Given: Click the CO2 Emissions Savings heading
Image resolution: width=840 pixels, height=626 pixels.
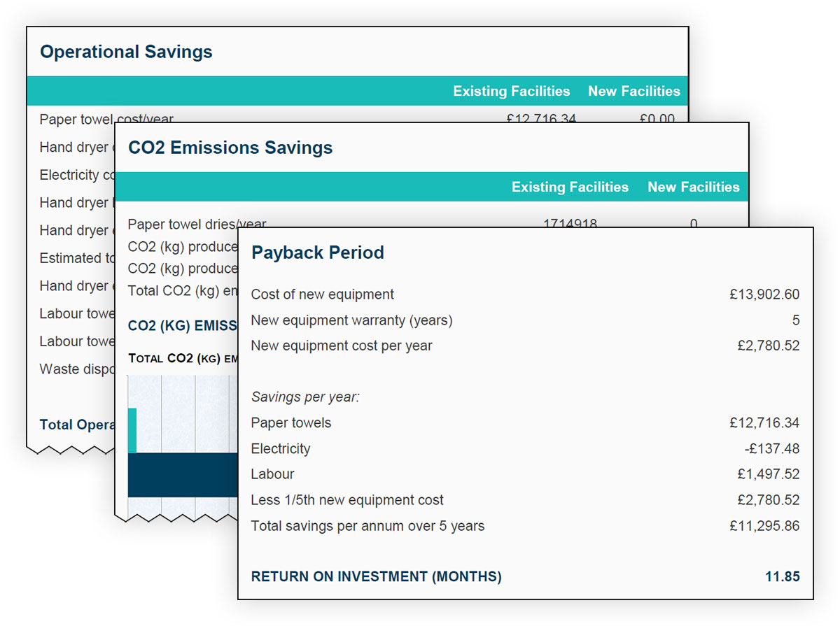Looking at the screenshot, I should [230, 148].
